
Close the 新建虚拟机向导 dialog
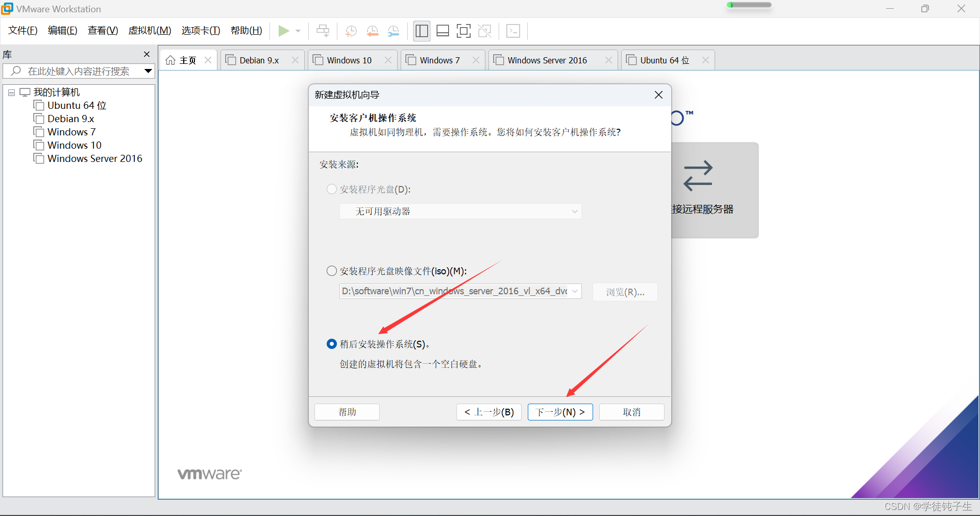click(x=658, y=95)
